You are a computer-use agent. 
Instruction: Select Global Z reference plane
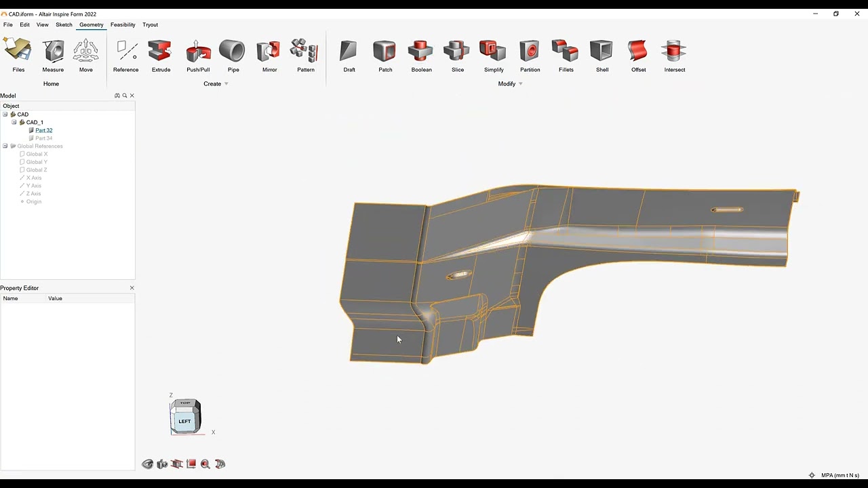pos(37,170)
